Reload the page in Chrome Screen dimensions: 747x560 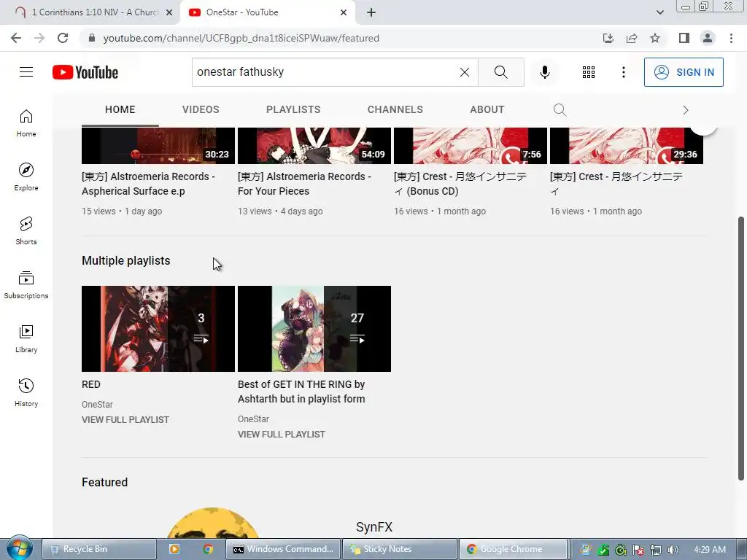[63, 38]
